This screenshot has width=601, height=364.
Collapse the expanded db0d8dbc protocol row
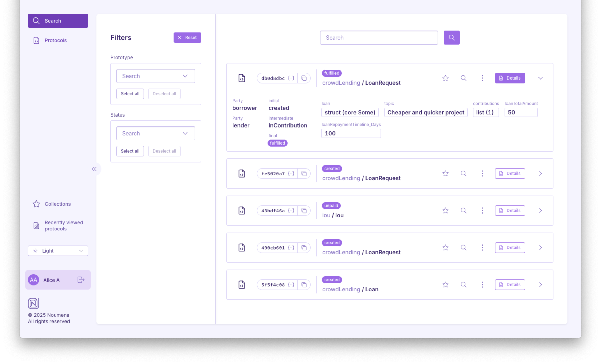540,78
